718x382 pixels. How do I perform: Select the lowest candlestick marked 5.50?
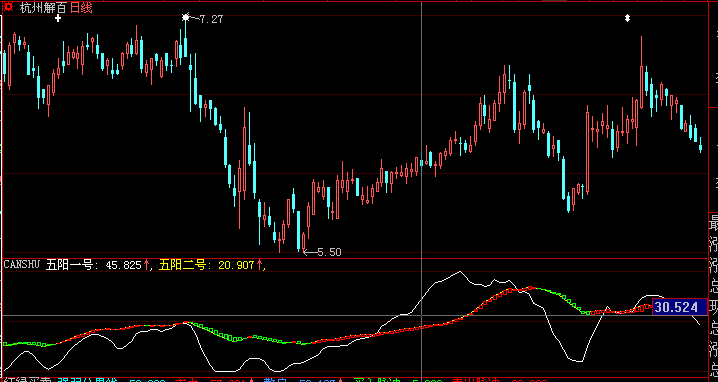pos(304,242)
